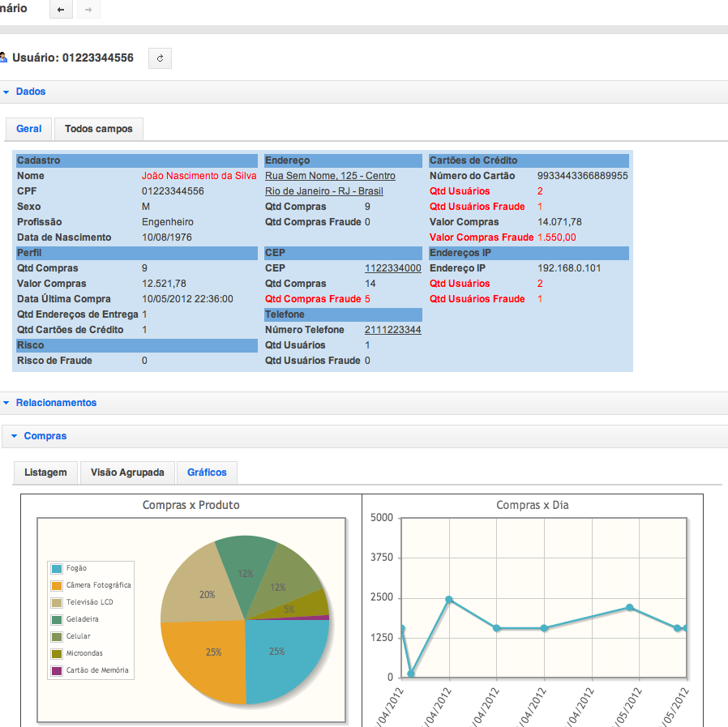Screen dimensions: 728x727
Task: Click the card Valor Compras value 14.071,78
Action: 559,222
